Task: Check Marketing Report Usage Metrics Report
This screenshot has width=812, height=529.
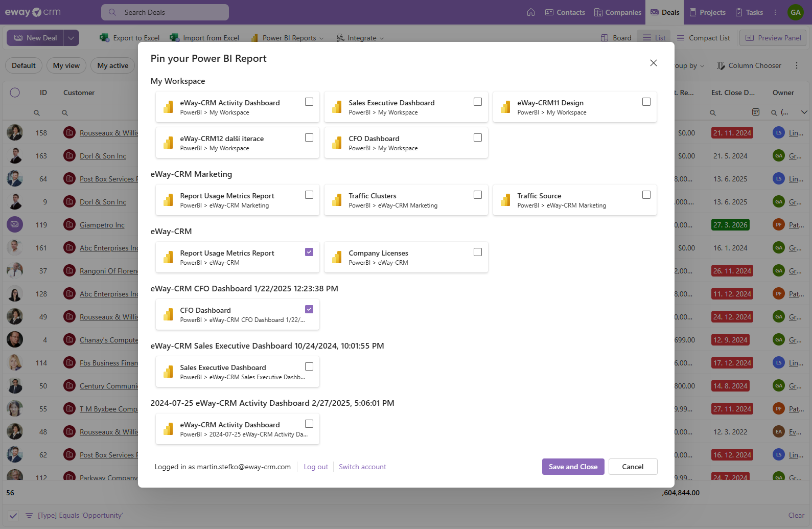Action: [309, 195]
